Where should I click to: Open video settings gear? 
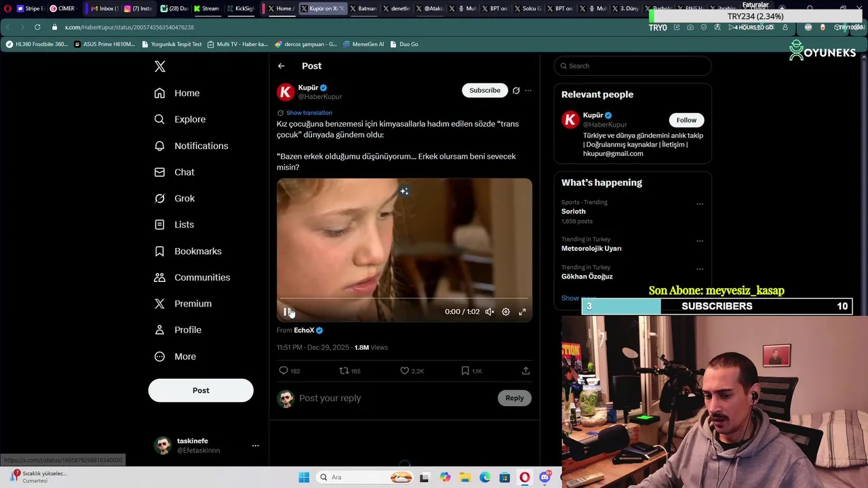pyautogui.click(x=506, y=312)
